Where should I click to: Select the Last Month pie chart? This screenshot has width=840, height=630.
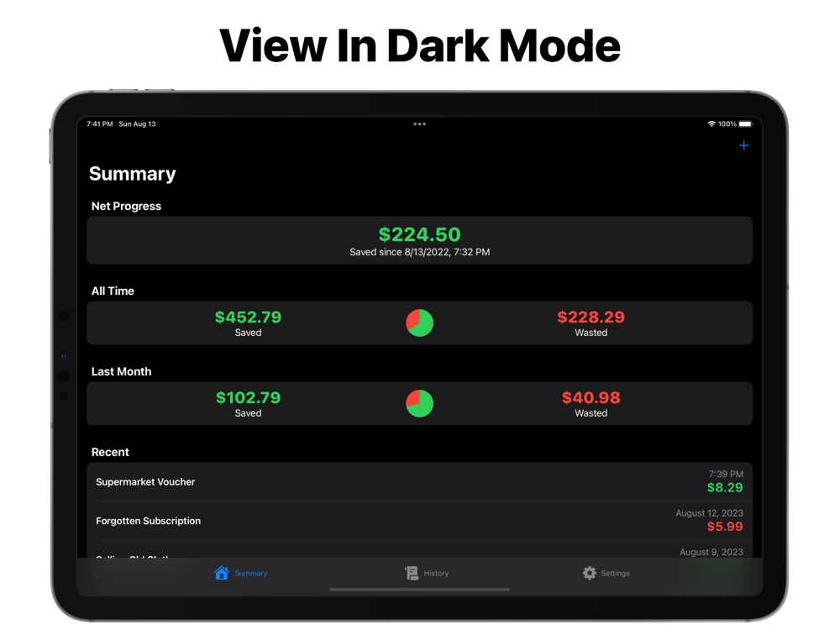coord(419,403)
